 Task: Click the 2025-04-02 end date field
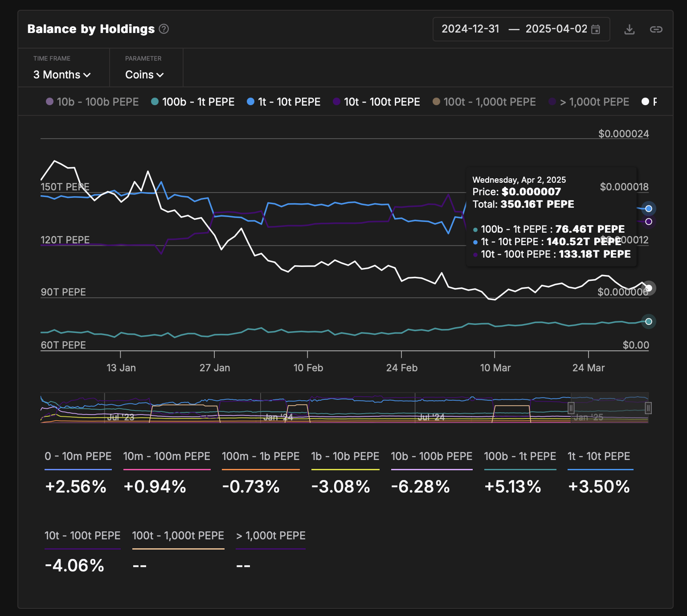click(556, 29)
